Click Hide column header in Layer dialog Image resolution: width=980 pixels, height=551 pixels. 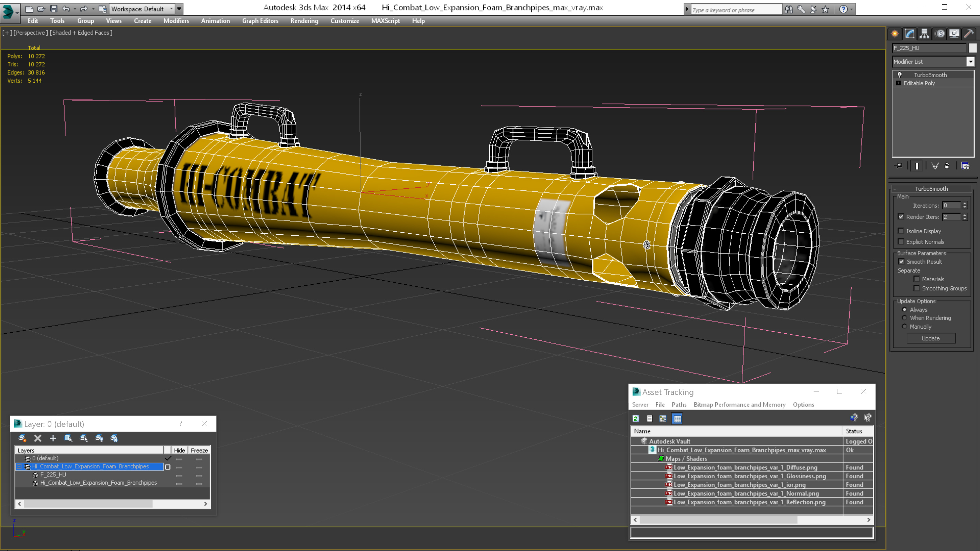179,450
